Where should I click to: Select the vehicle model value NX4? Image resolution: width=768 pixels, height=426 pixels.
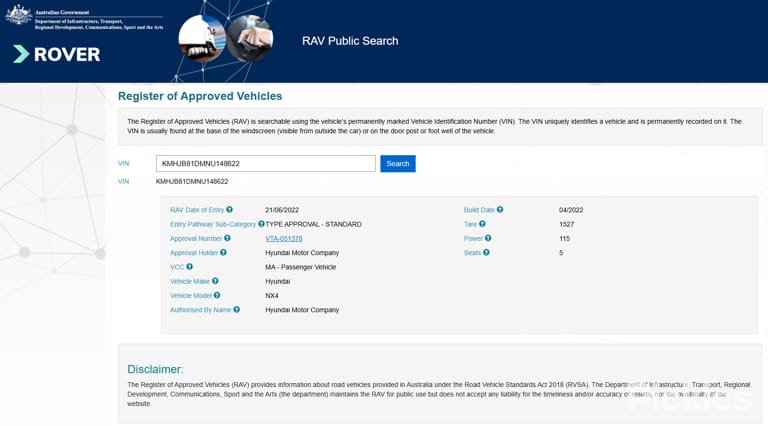272,296
